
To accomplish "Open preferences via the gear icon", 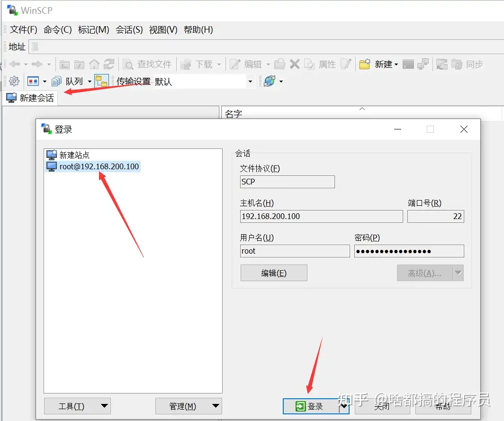I will click(x=14, y=81).
